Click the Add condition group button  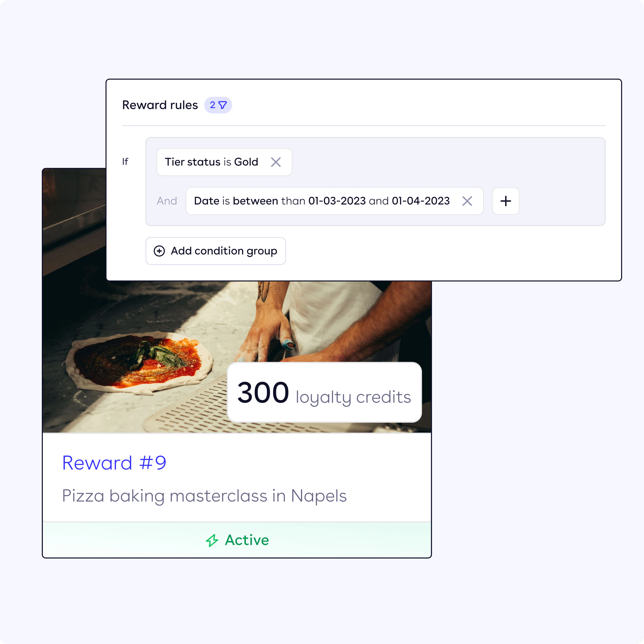[216, 251]
